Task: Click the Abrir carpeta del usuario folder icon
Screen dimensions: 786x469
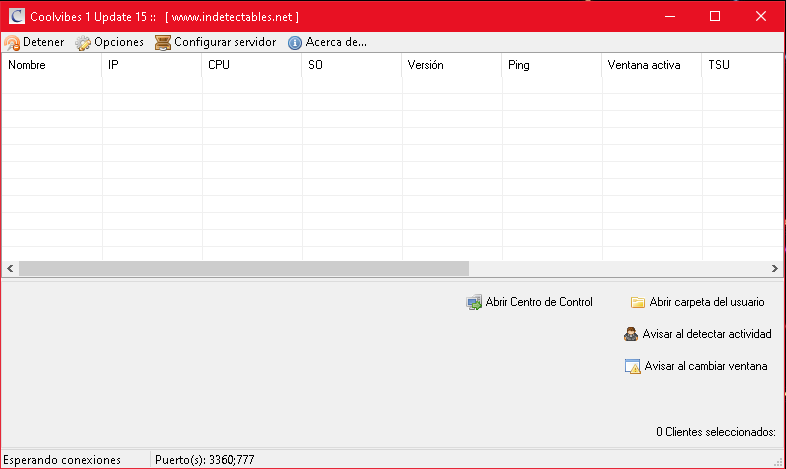Action: click(638, 302)
